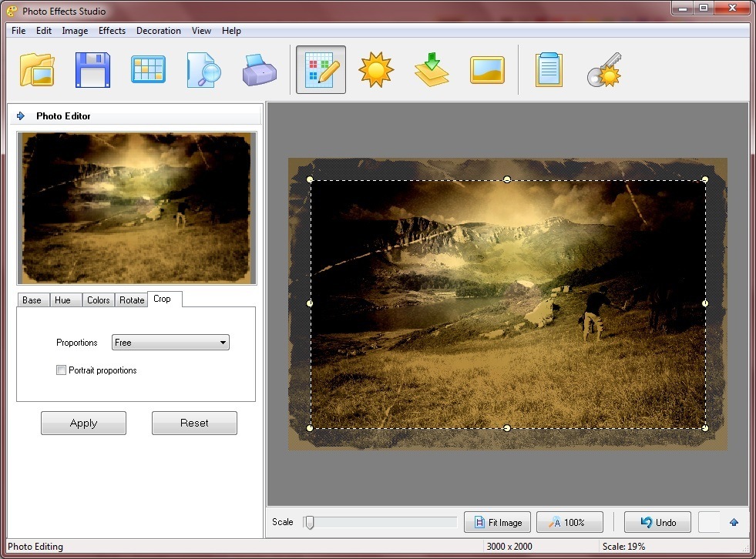
Task: Reset the crop selection
Action: (194, 423)
